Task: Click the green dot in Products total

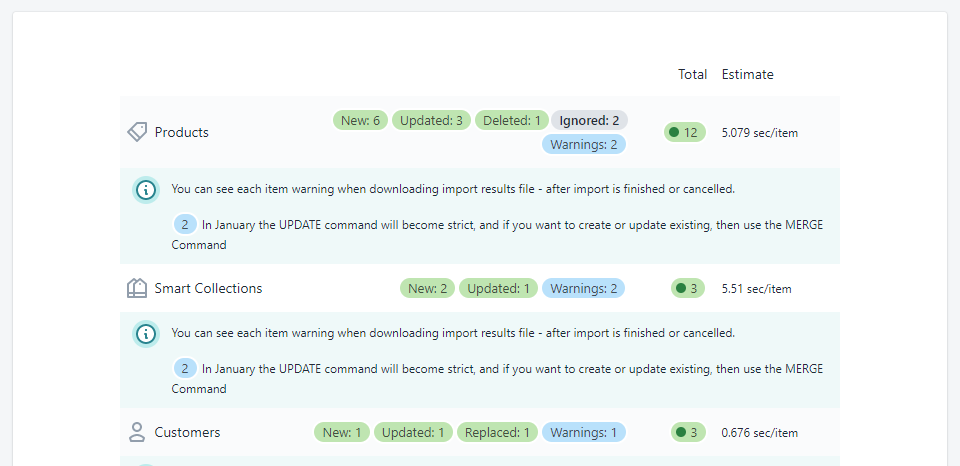Action: point(674,132)
